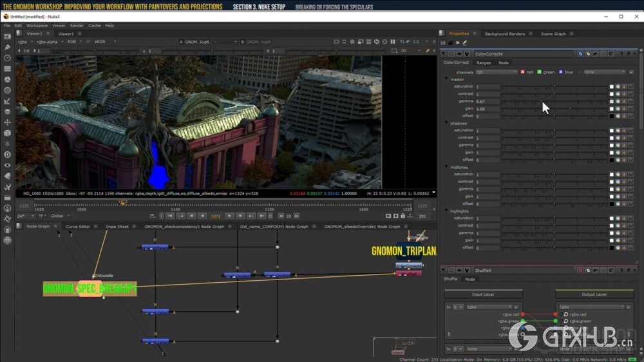Viewport: 644px width, 362px height.
Task: Click the ColorCorrect4 help question mark icon
Action: pyautogui.click(x=621, y=54)
